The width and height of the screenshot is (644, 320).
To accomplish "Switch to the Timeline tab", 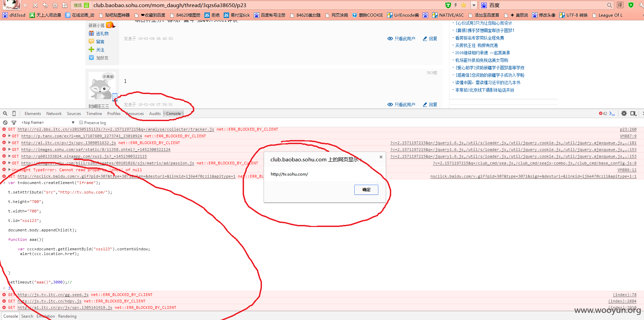I will [94, 114].
